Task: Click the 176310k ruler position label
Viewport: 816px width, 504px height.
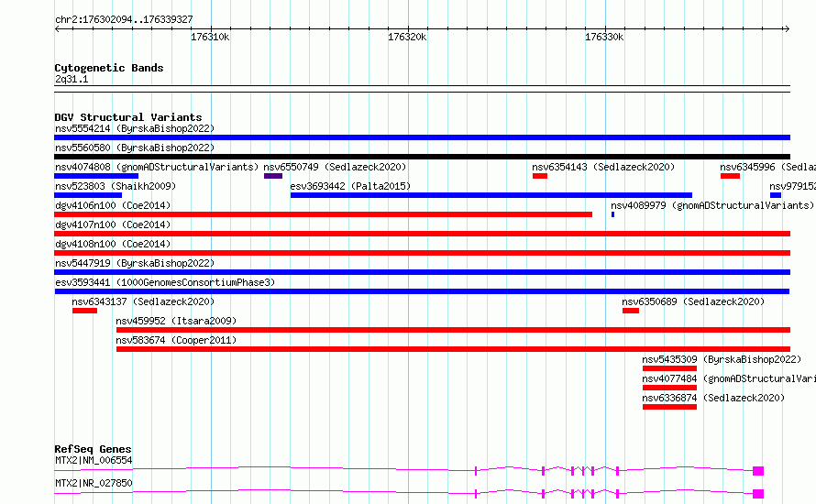Action: (x=210, y=37)
